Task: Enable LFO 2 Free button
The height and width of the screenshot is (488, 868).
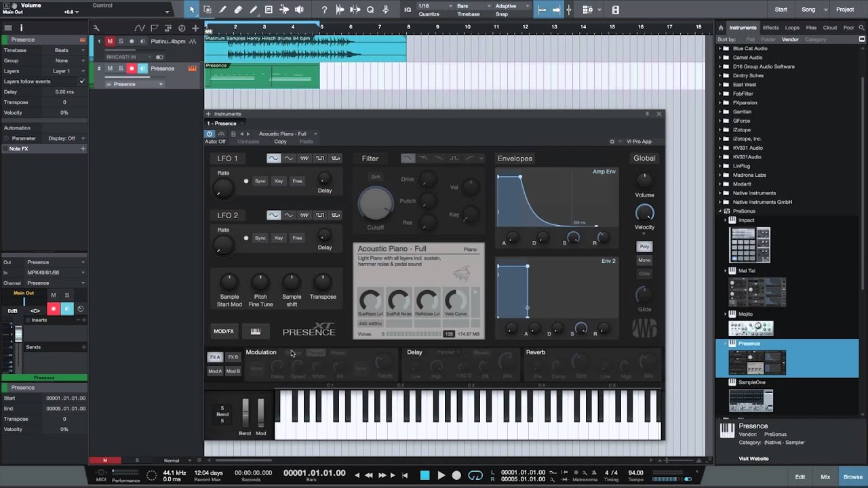Action: 297,238
